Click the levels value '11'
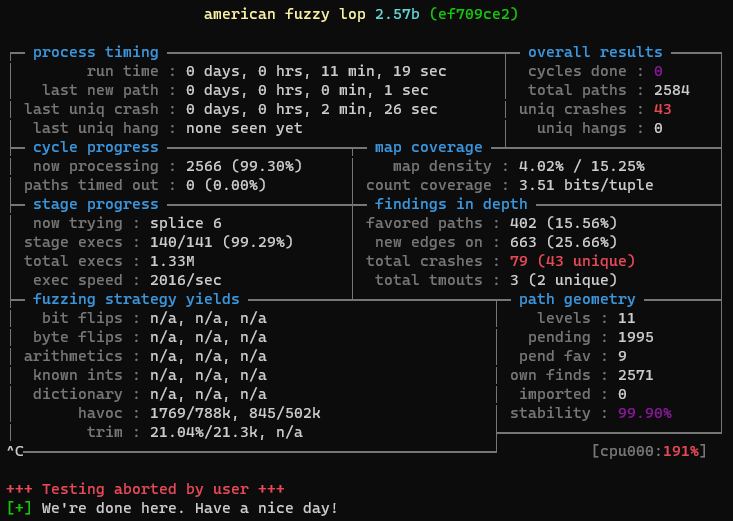The width and height of the screenshot is (733, 521). tap(626, 318)
